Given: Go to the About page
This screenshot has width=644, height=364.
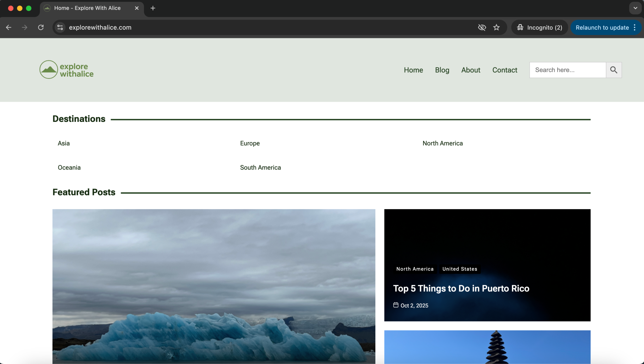Looking at the screenshot, I should (x=470, y=70).
